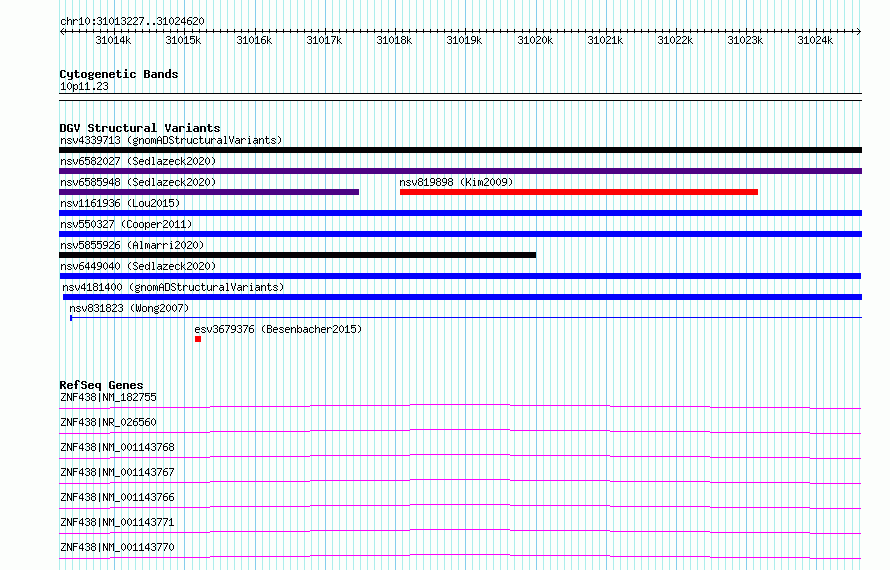
Task: Select the ZNF438|NM_001143768 transcript label
Action: [117, 447]
